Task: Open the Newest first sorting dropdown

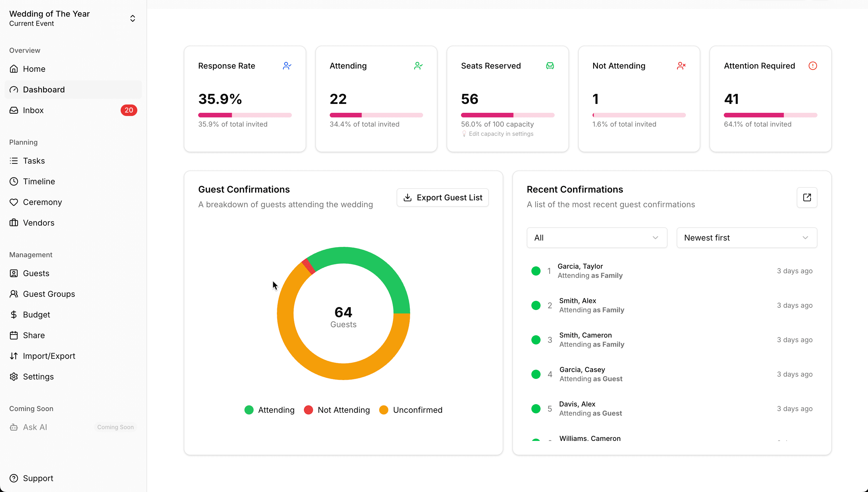Action: coord(746,238)
